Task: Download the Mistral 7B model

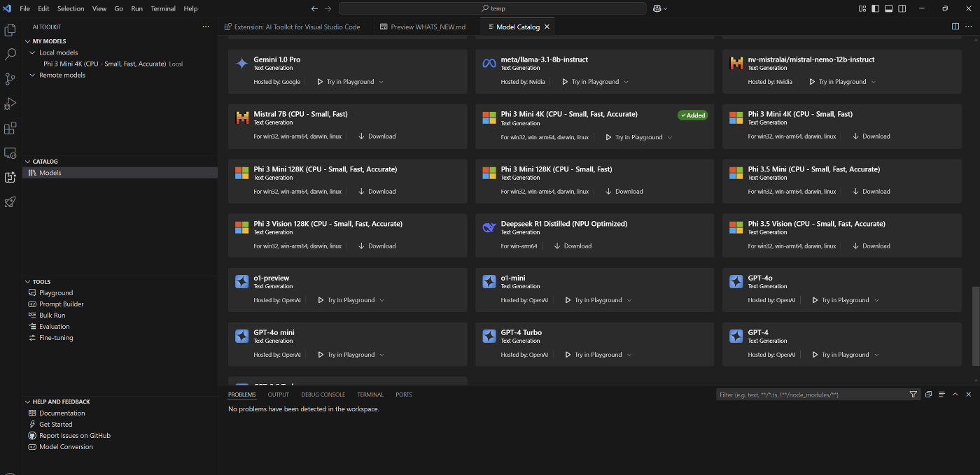Action: [377, 136]
